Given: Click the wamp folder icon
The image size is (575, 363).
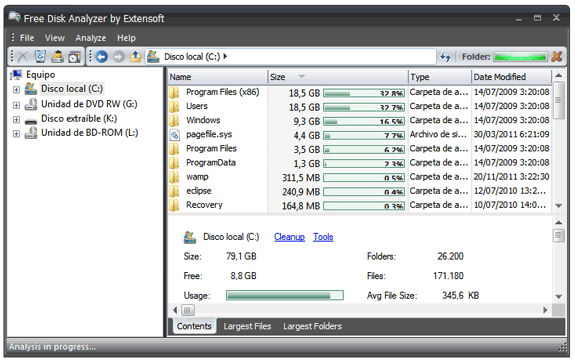Looking at the screenshot, I should tap(175, 177).
